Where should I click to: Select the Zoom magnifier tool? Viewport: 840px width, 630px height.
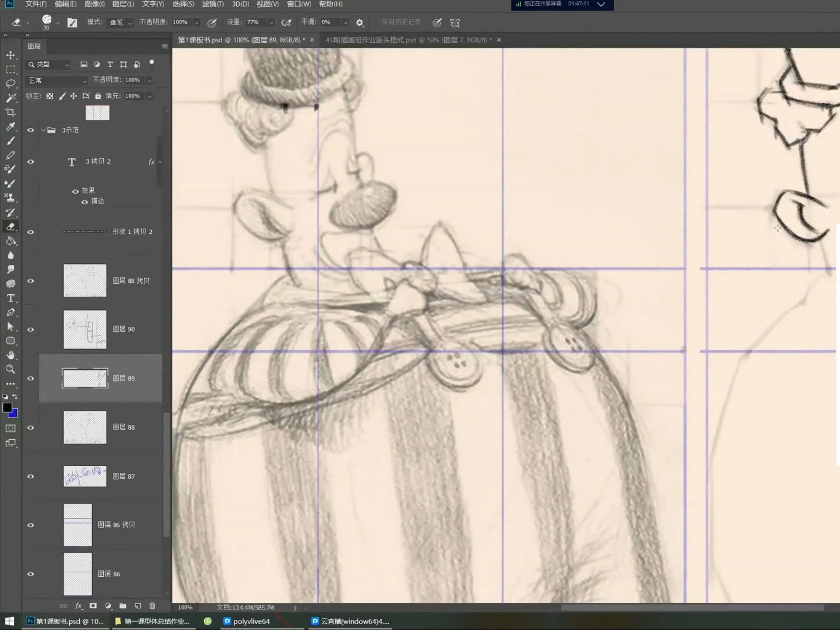pyautogui.click(x=11, y=369)
